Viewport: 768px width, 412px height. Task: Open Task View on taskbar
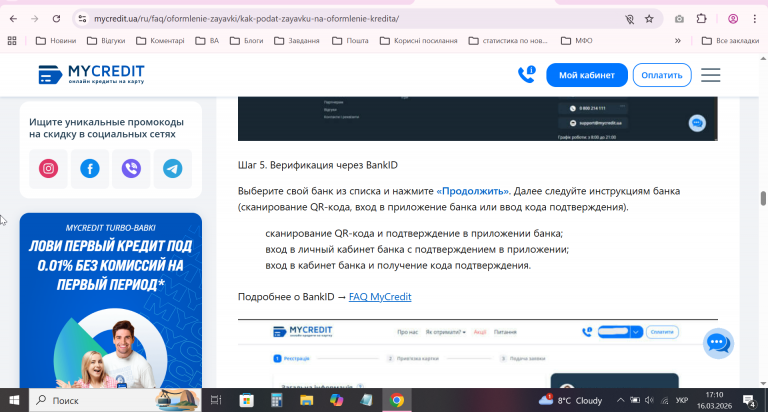click(x=216, y=400)
